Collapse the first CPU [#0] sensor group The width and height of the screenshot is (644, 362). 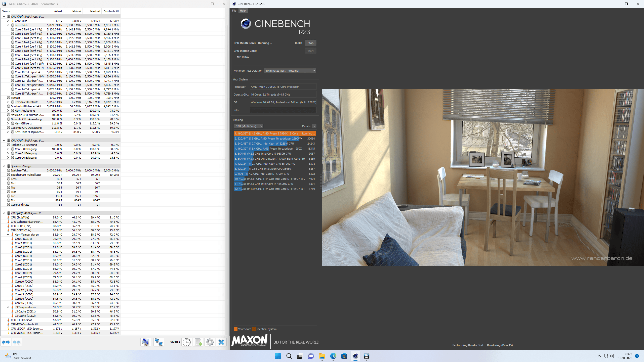pyautogui.click(x=4, y=17)
